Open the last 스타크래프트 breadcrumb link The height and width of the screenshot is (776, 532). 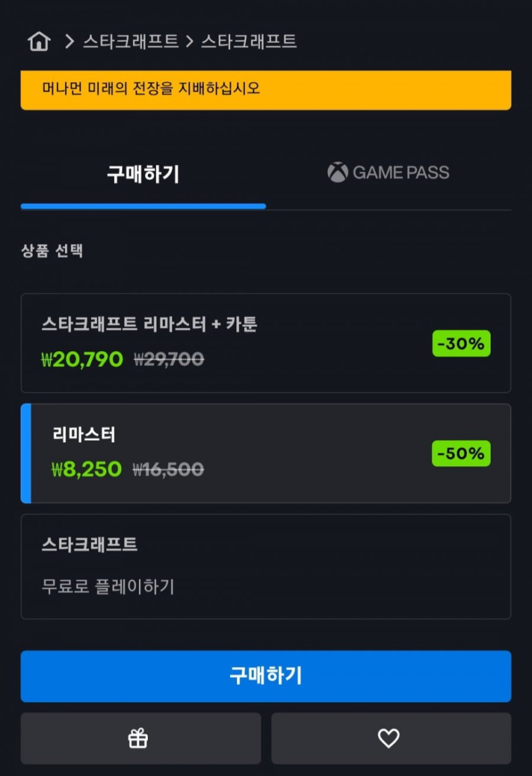point(249,41)
